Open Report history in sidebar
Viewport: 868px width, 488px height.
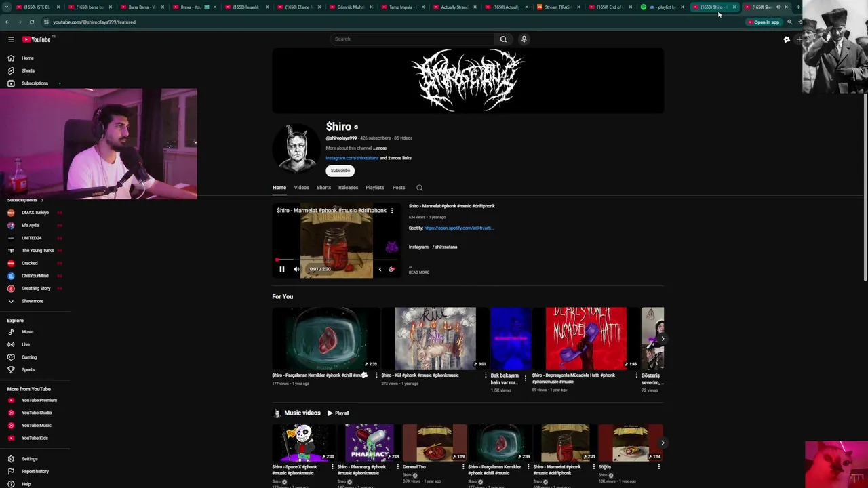tap(34, 472)
